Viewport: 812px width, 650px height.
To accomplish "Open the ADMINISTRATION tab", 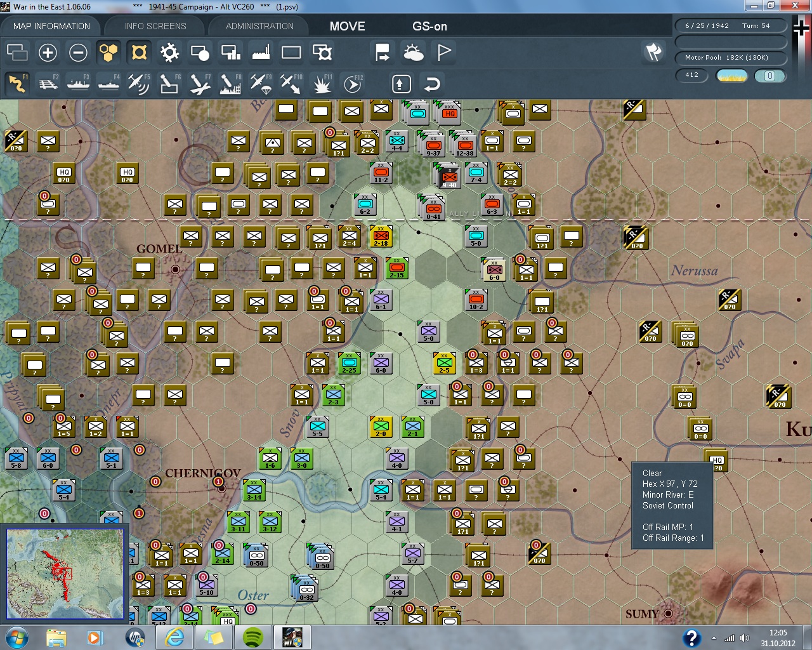I will (x=259, y=26).
